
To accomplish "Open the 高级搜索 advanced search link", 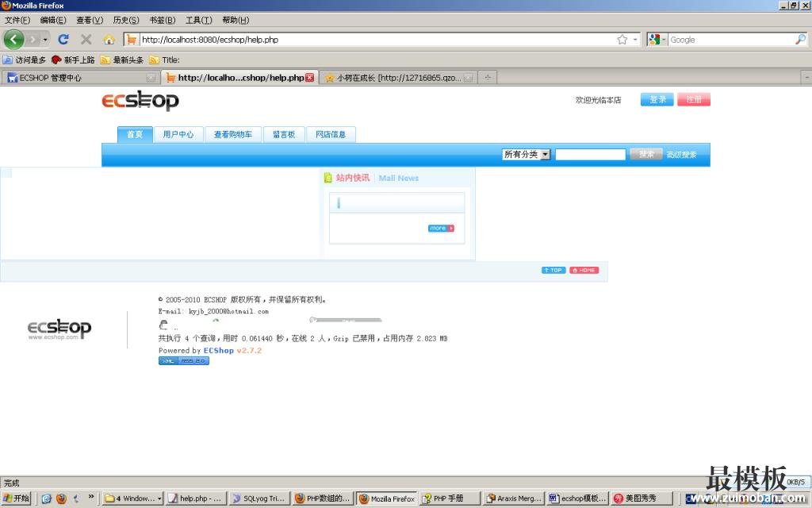I will tap(681, 155).
